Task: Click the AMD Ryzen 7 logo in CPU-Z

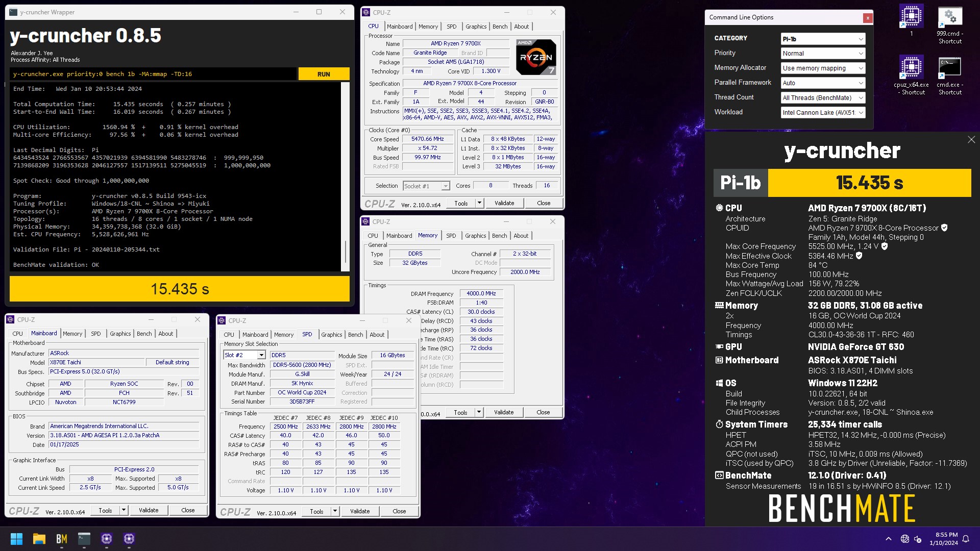Action: pyautogui.click(x=536, y=57)
